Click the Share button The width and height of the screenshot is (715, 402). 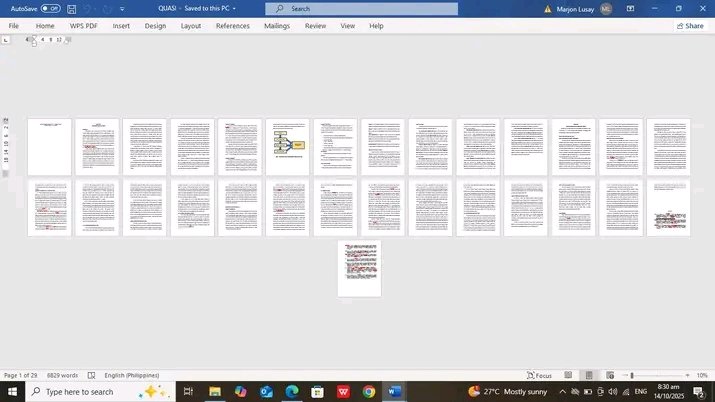tap(690, 26)
